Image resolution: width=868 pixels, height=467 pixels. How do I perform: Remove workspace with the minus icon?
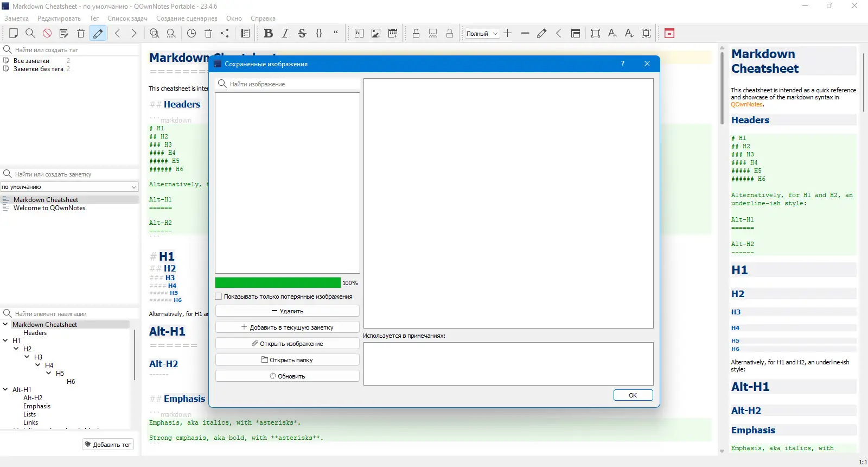tap(525, 33)
